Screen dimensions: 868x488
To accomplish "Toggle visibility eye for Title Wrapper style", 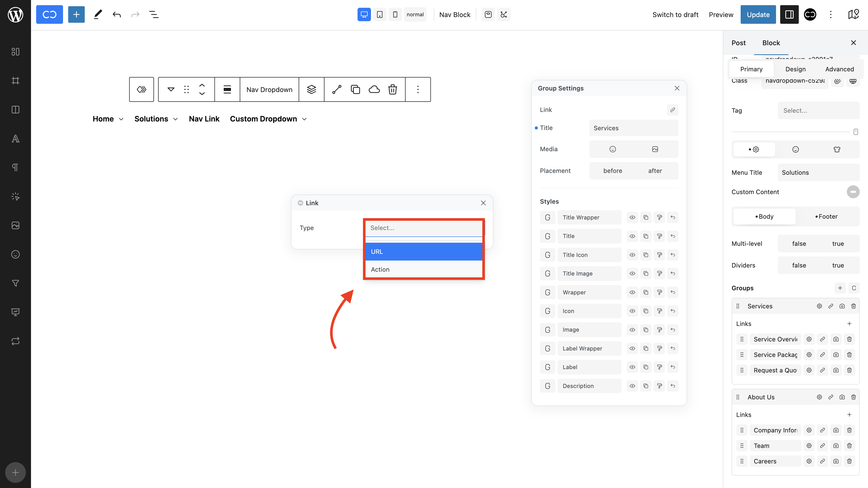I will click(632, 217).
